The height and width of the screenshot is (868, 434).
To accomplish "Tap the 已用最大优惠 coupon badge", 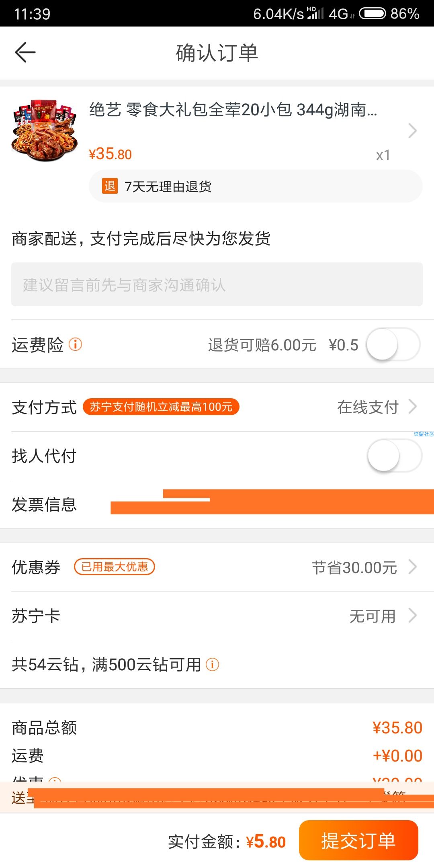I will pyautogui.click(x=115, y=567).
